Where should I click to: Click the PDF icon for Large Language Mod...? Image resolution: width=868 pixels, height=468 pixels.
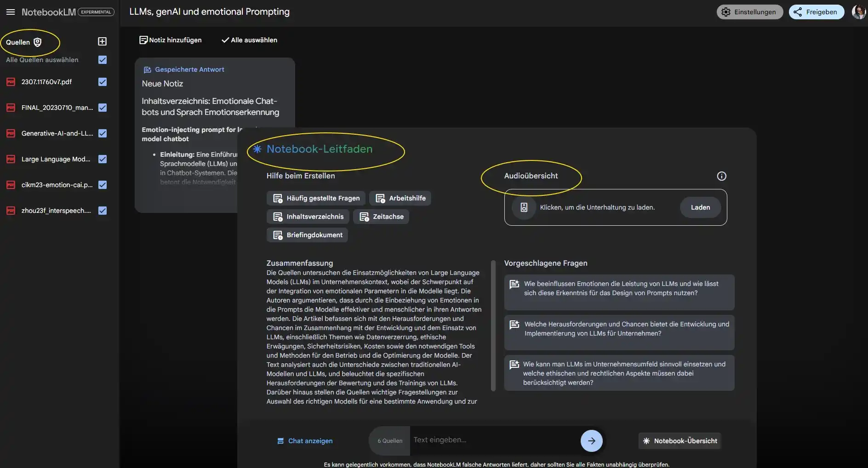[x=11, y=159]
